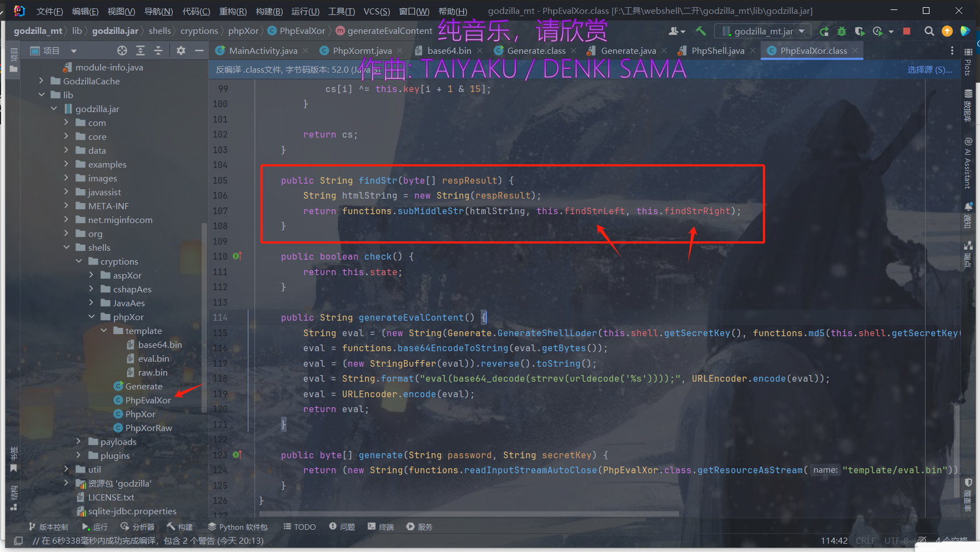Image resolution: width=980 pixels, height=552 pixels.
Task: Collapse the godzilla.jar node
Action: [54, 109]
